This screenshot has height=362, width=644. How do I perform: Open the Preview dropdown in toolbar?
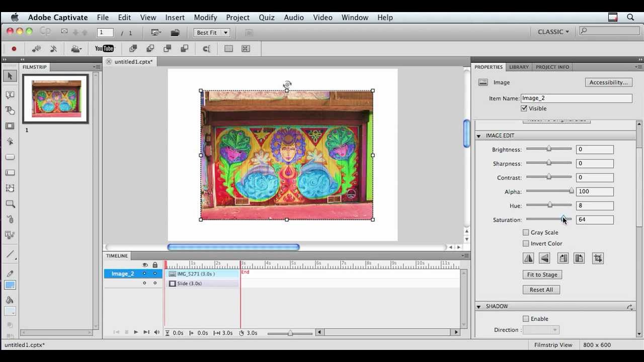point(156,33)
